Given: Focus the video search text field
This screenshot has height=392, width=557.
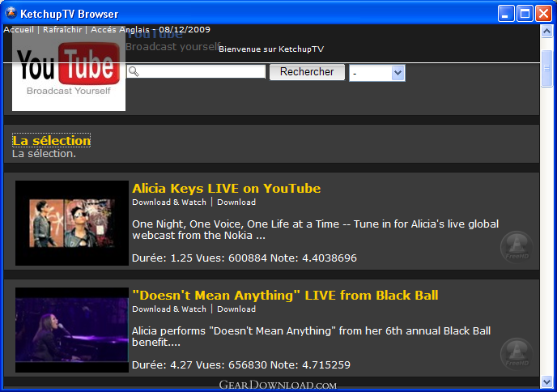Looking at the screenshot, I should click(196, 71).
